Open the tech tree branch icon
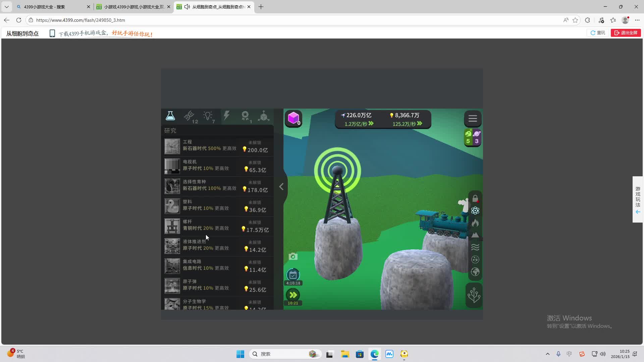644x362 pixels. pos(474,295)
